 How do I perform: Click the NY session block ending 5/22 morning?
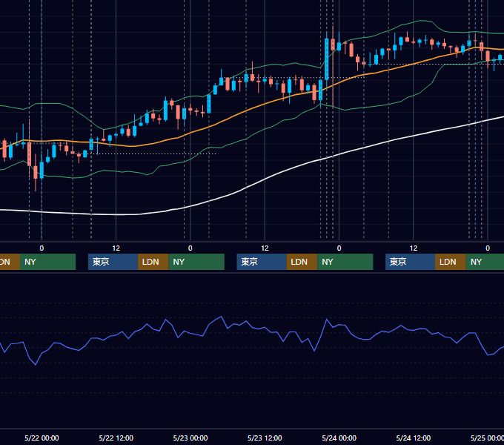pyautogui.click(x=47, y=262)
